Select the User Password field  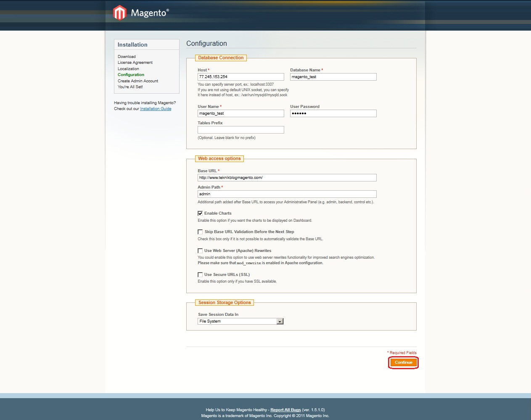coord(333,113)
